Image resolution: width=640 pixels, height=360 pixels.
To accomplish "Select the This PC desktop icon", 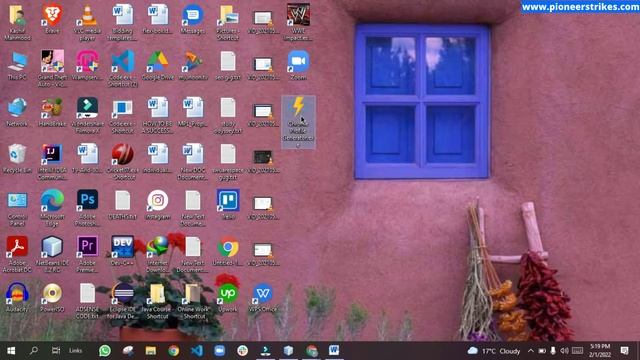I will 17,65.
